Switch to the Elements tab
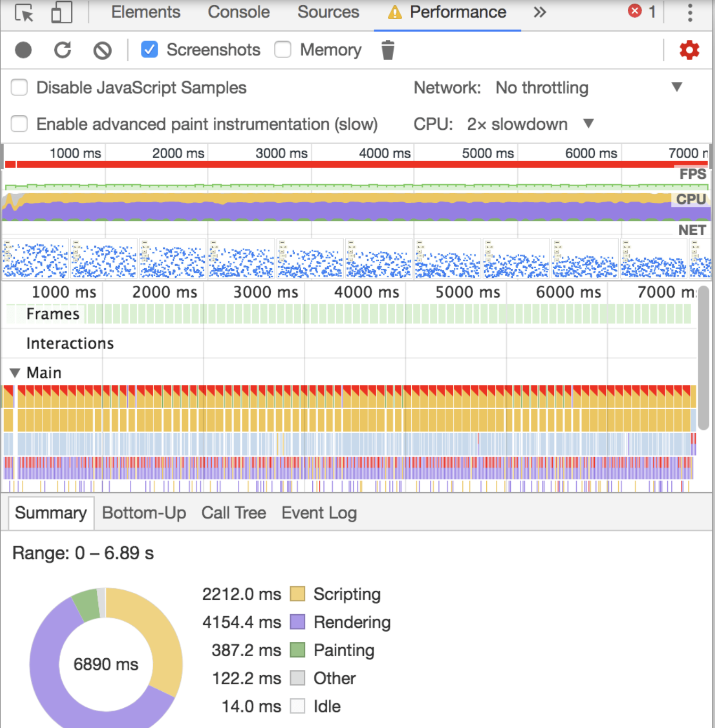 click(x=146, y=12)
